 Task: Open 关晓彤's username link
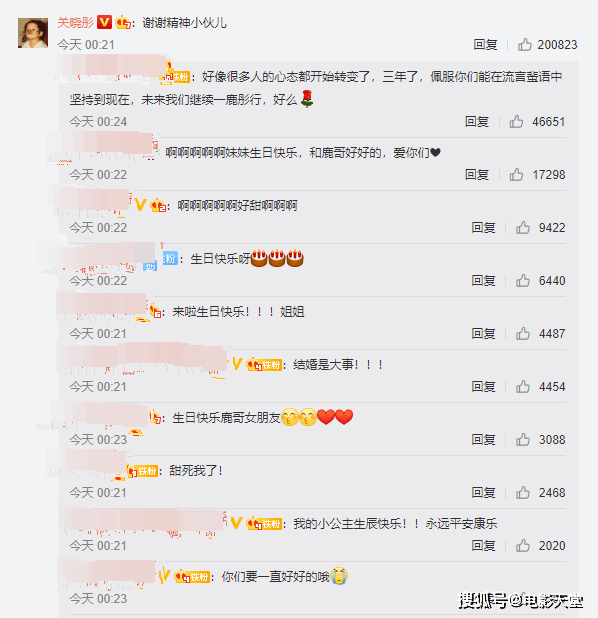(75, 22)
